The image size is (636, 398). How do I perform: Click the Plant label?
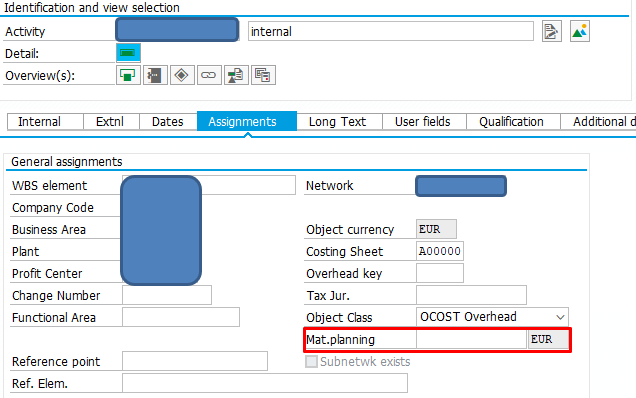point(26,252)
